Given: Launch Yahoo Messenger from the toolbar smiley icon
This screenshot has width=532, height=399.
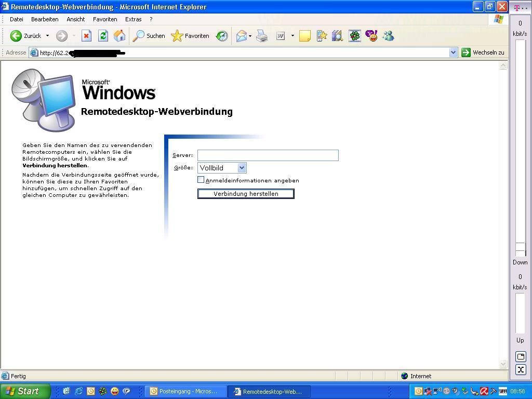Looking at the screenshot, I should [371, 36].
